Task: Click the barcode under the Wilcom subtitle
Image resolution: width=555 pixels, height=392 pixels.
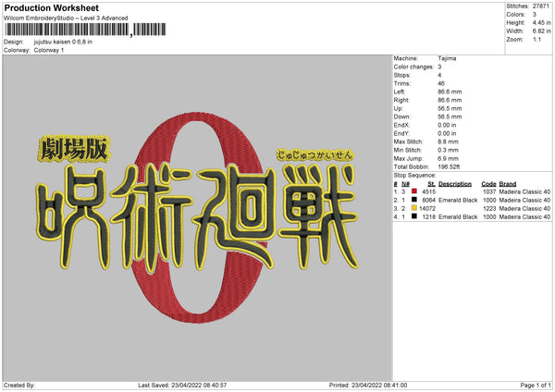Action: (84, 30)
